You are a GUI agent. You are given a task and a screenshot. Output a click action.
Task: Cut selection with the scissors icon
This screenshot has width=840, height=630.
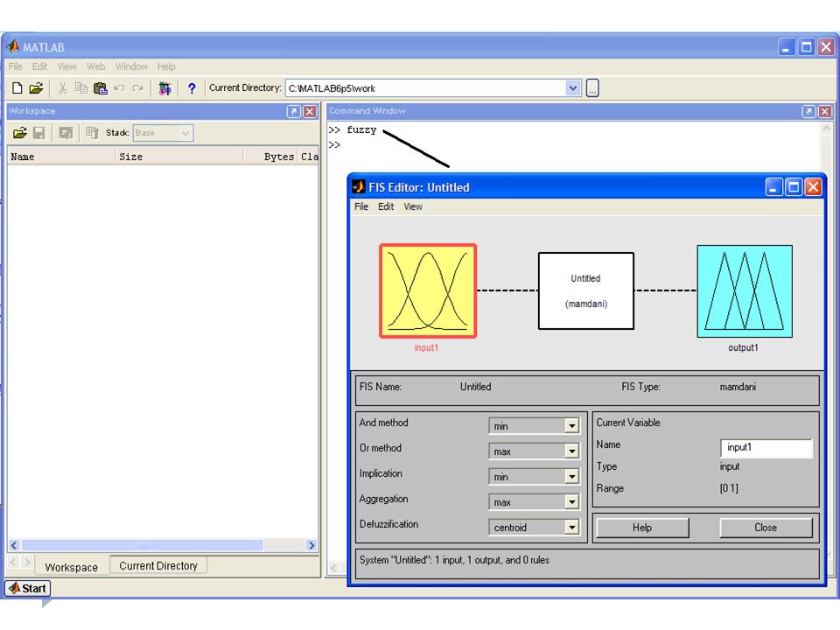pos(63,88)
